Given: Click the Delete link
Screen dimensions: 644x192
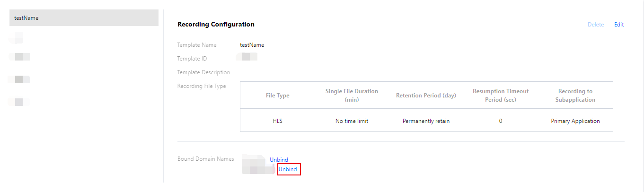Looking at the screenshot, I should click(595, 25).
